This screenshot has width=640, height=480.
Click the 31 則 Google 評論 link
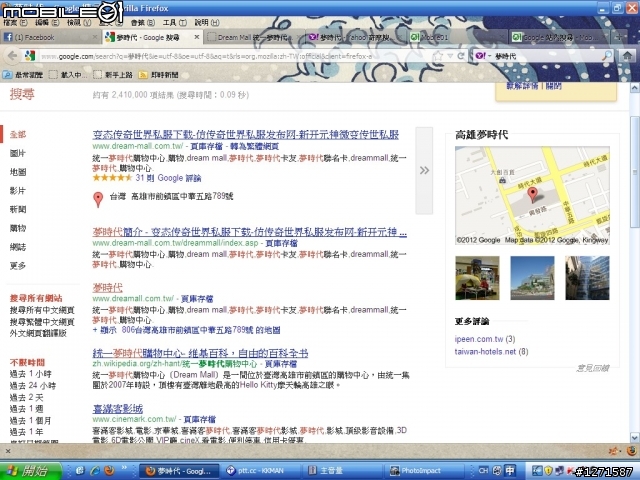[x=168, y=178]
